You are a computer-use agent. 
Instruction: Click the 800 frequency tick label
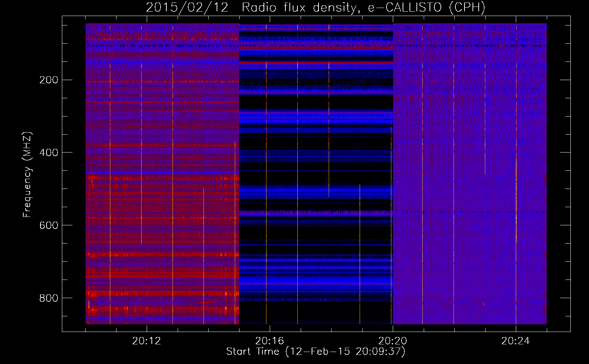(49, 298)
